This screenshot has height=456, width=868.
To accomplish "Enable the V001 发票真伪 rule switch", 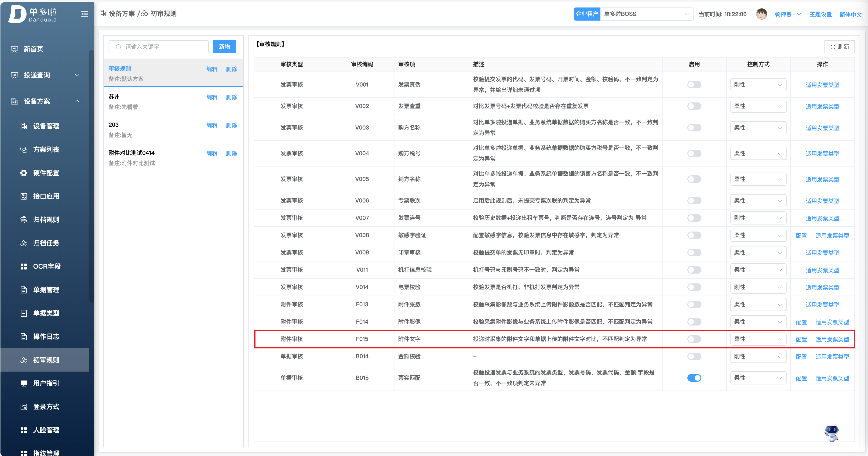I will [x=694, y=84].
